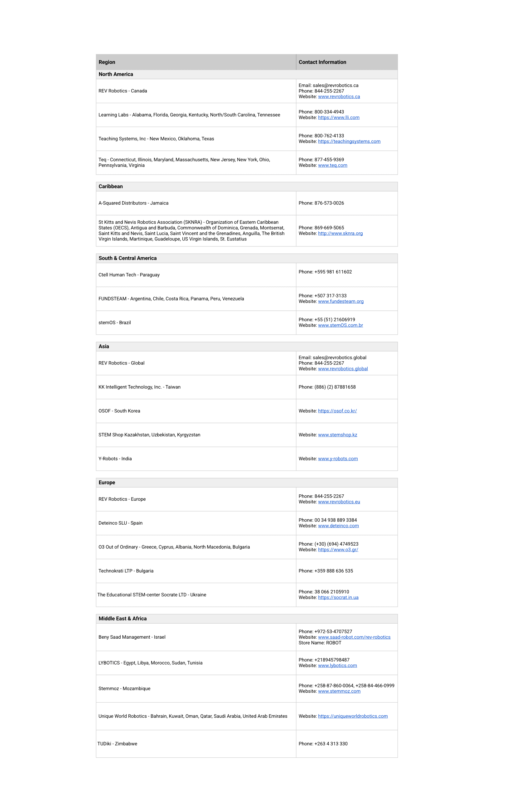This screenshot has height=812, width=531.
Task: Click the www.stemshop.kz link
Action: (x=337, y=435)
